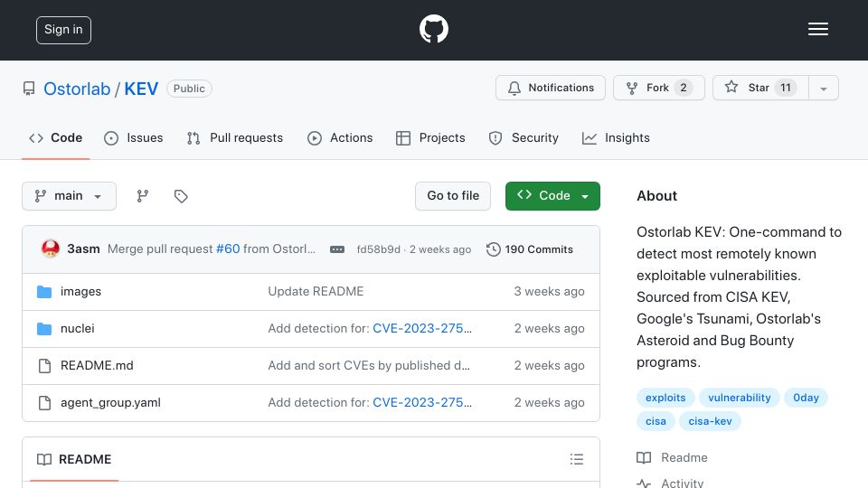
Task: Go to the Actions tab
Action: (340, 137)
